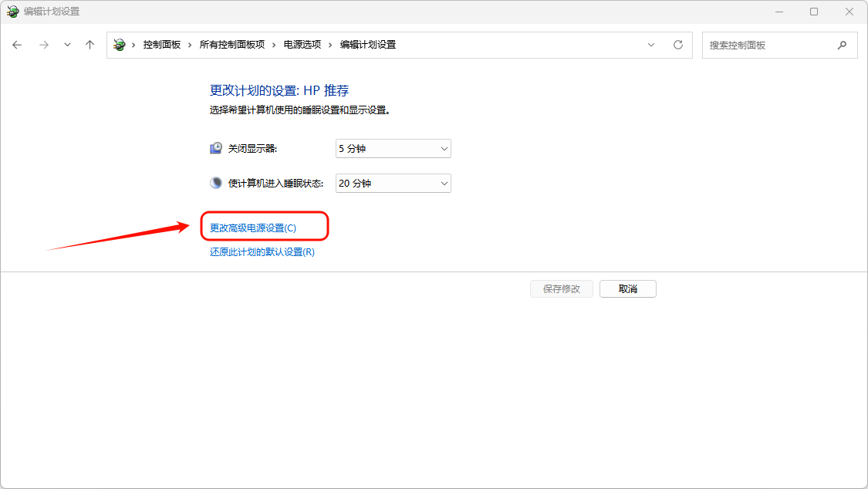Viewport: 868px width, 489px height.
Task: Click the search magnifier icon
Action: [842, 46]
